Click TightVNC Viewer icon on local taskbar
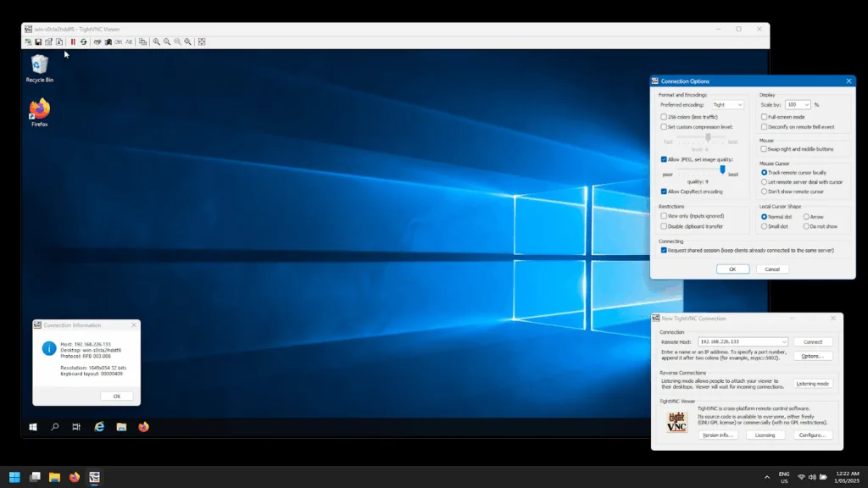Screen dimensions: 868x488 pyautogui.click(x=94, y=477)
